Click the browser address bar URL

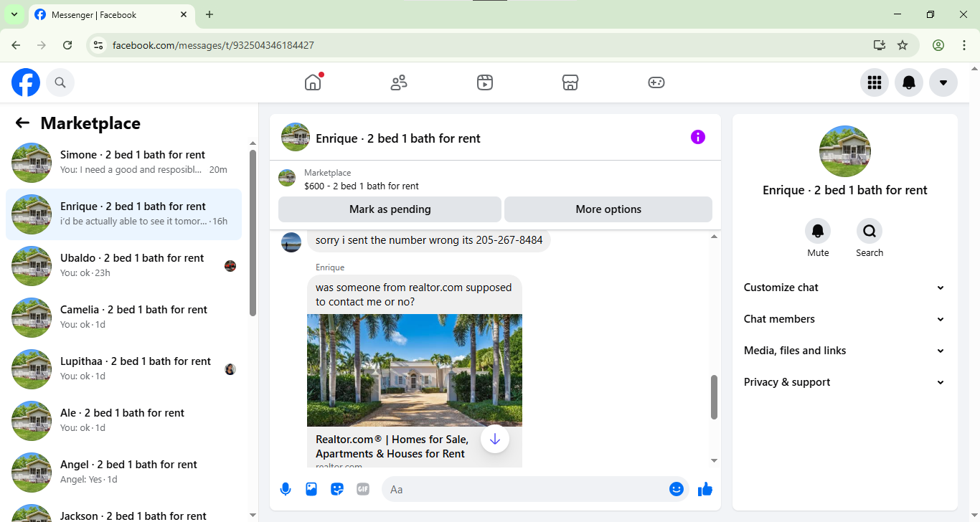[213, 45]
